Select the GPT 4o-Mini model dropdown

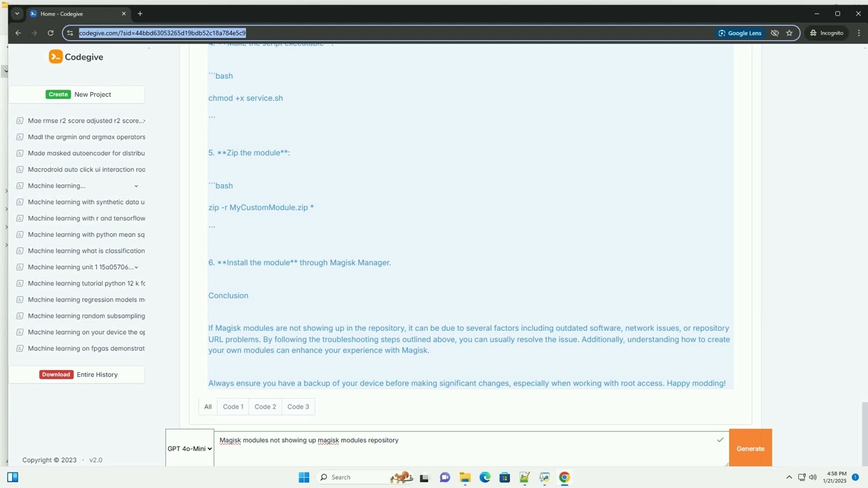point(190,449)
